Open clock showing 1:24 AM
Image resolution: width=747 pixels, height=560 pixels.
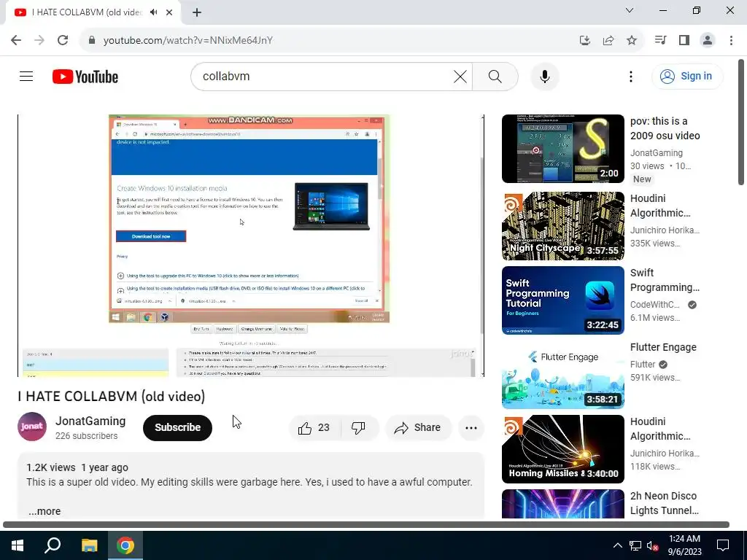[684, 545]
